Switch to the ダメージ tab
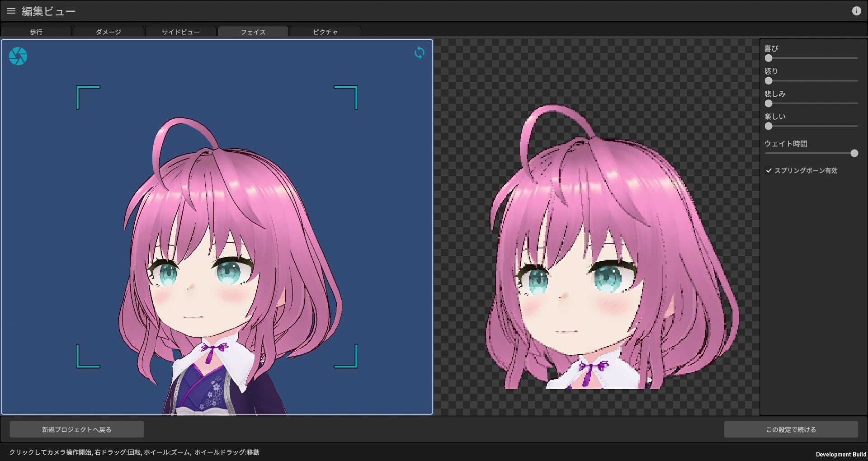Image resolution: width=868 pixels, height=461 pixels. [x=108, y=32]
